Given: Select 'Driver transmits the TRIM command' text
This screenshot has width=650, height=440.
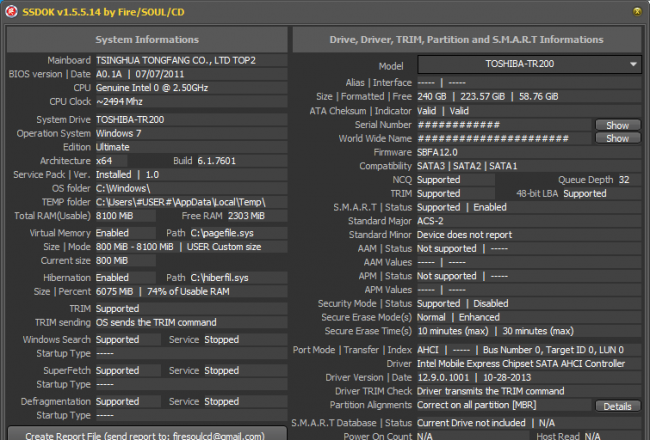Looking at the screenshot, I should [490, 391].
